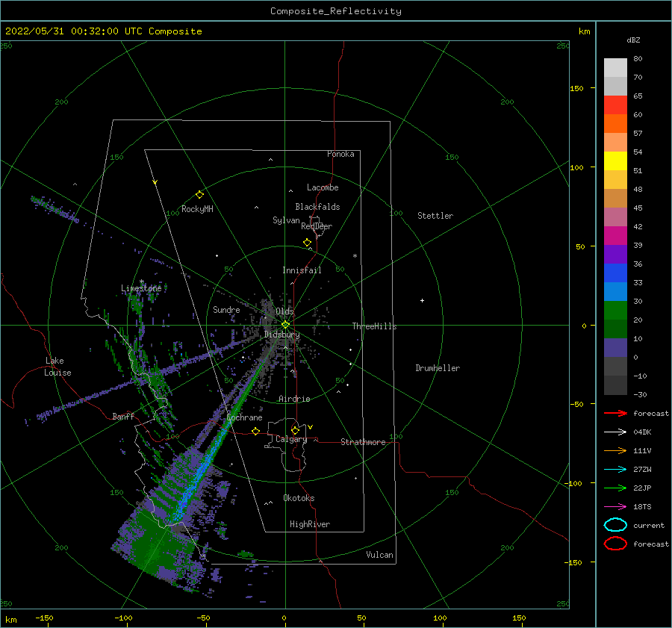The height and width of the screenshot is (628, 672).
Task: Click the Drumheller city label
Action: pyautogui.click(x=438, y=368)
